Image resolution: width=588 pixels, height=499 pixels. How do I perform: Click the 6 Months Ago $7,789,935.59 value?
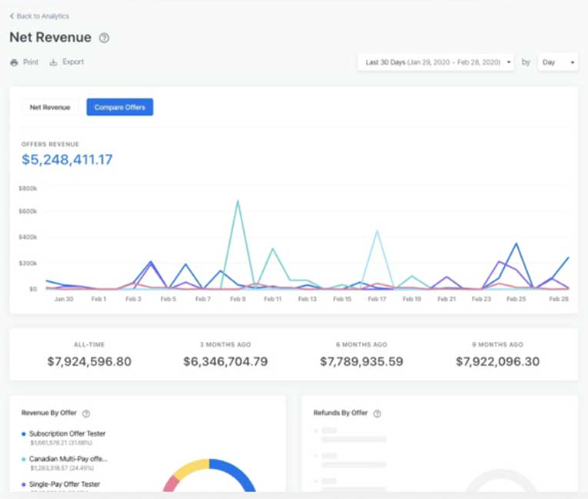[362, 361]
